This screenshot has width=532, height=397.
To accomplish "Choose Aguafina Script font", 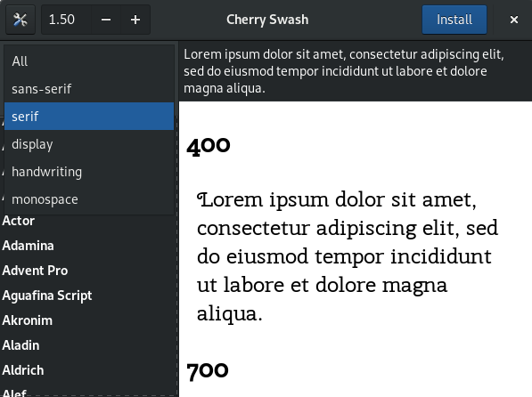I will pos(88,296).
